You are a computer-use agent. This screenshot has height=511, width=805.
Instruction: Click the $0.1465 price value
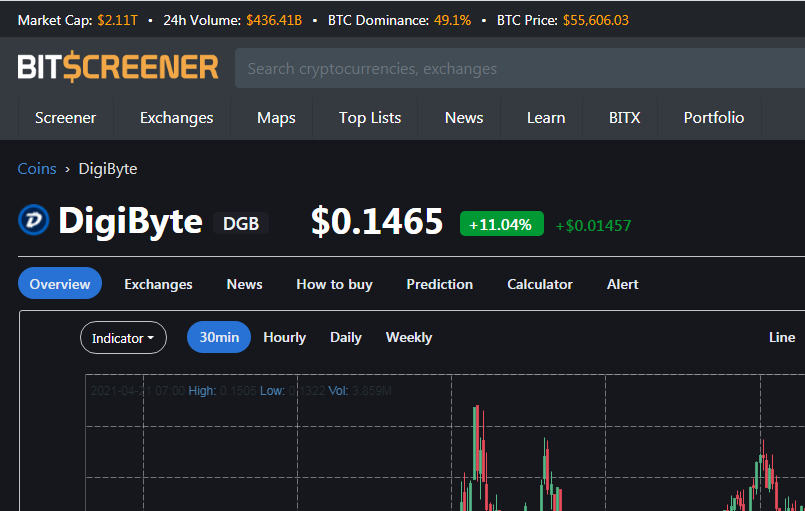(x=377, y=221)
